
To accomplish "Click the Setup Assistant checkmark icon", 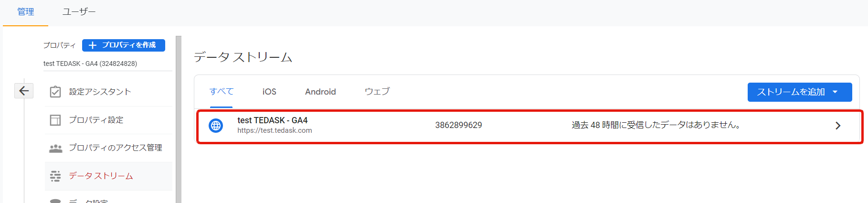I will point(55,92).
